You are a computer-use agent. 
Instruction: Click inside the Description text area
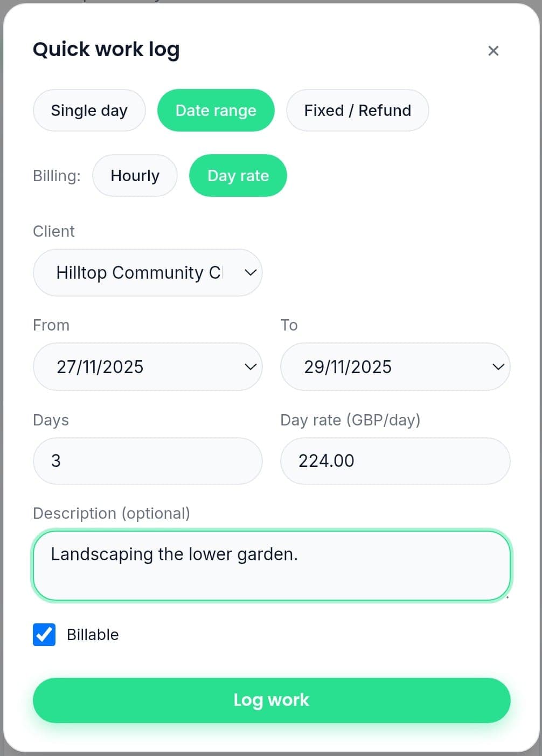pyautogui.click(x=271, y=566)
